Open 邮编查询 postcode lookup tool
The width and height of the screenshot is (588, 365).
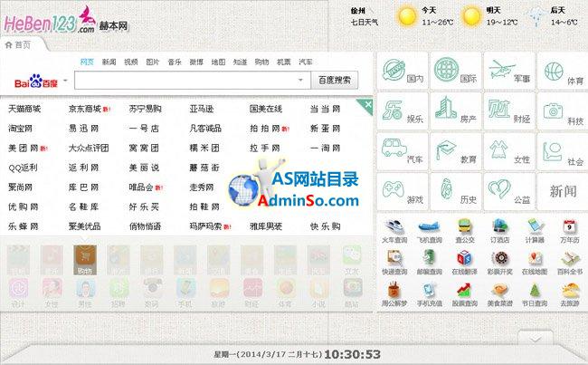430,263
